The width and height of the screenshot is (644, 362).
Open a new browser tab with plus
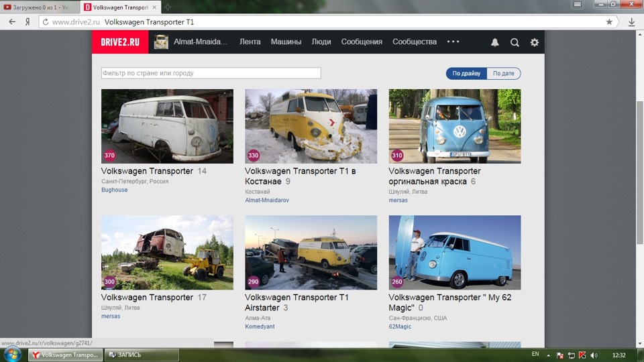[168, 7]
